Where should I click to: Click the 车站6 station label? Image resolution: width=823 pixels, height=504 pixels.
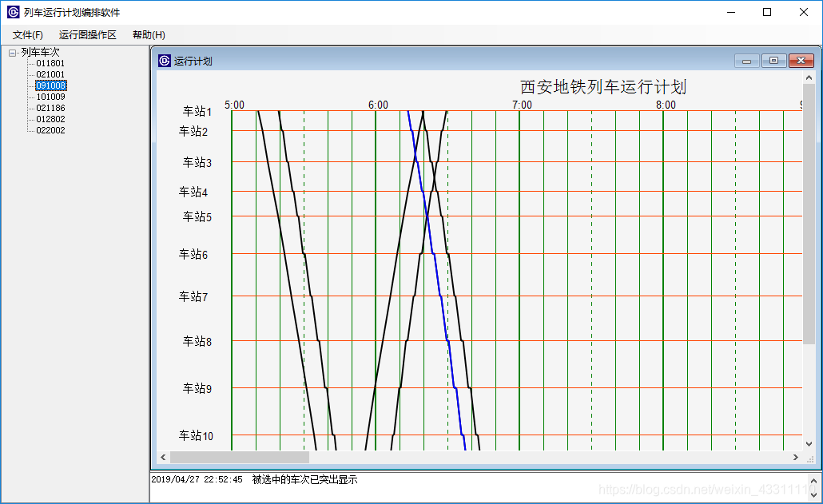tap(193, 254)
